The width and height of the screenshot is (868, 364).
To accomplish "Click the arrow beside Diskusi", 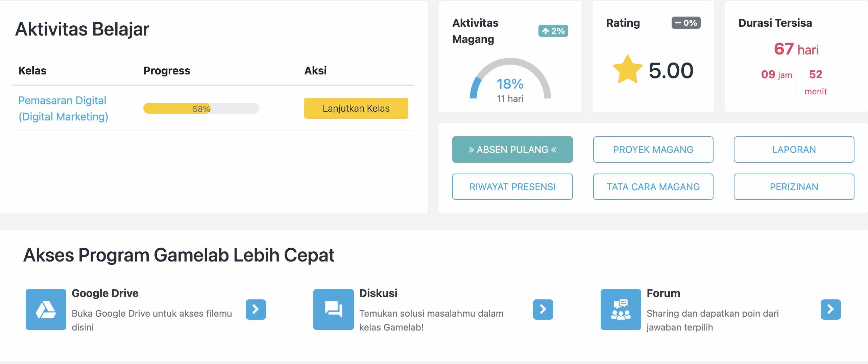I will tap(543, 309).
